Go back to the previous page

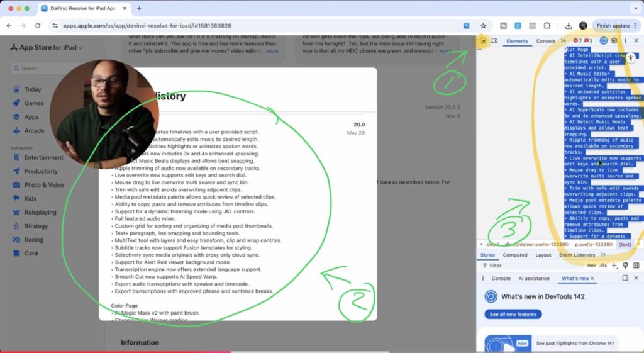pos(9,25)
